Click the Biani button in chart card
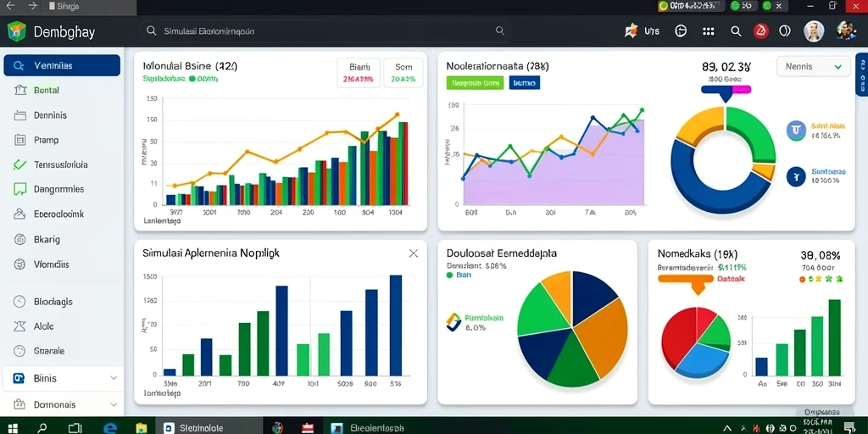 [x=359, y=73]
